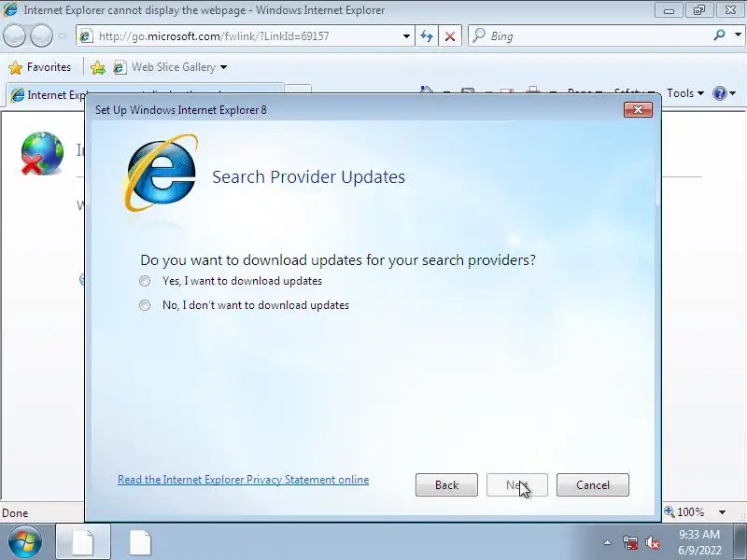This screenshot has height=560, width=747.
Task: Click the search magnifier button
Action: click(x=720, y=35)
